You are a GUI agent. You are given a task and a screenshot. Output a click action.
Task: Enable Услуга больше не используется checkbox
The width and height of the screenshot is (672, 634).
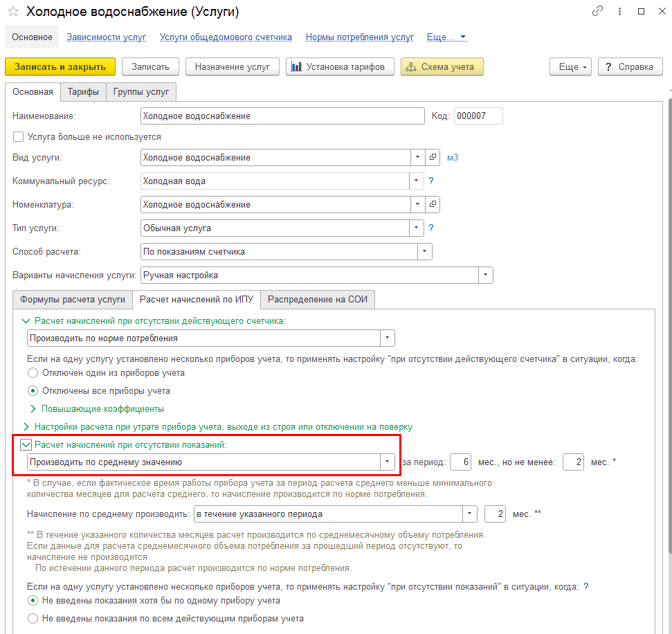click(x=18, y=137)
